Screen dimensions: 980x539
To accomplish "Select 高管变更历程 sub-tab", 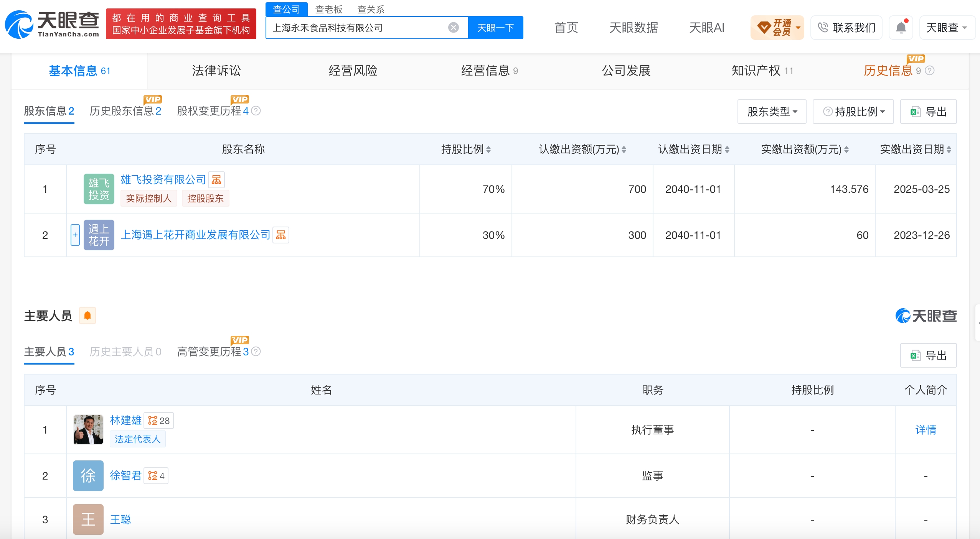I will 213,352.
